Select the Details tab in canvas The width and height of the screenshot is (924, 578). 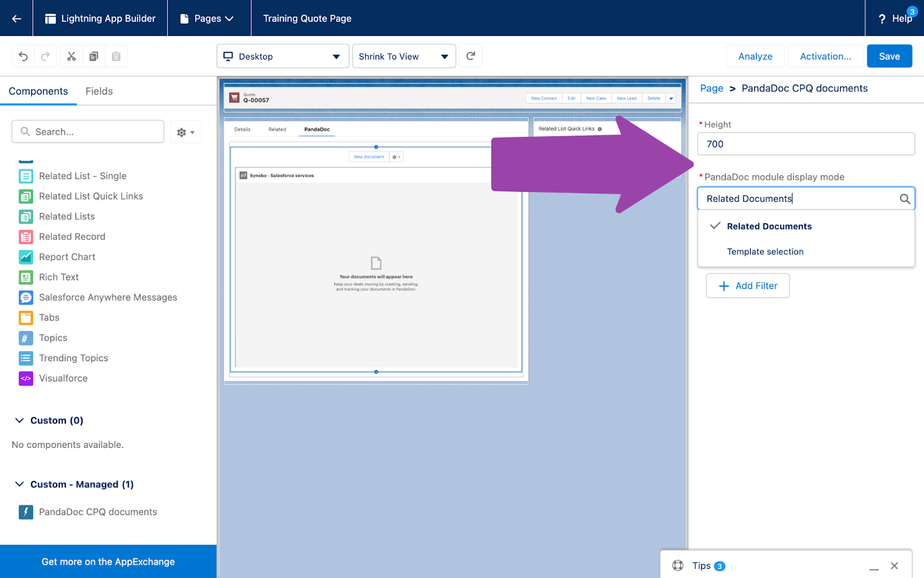click(243, 129)
